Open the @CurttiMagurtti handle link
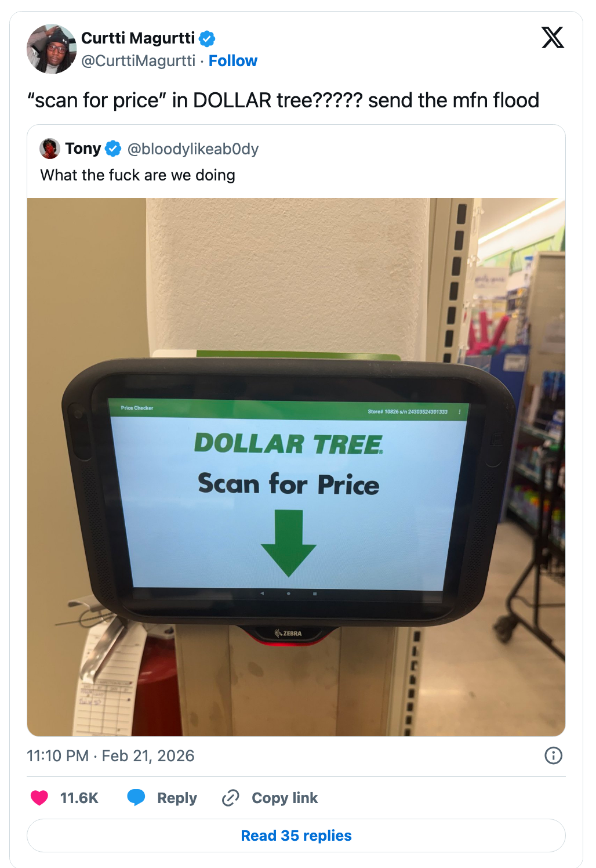The height and width of the screenshot is (868, 596). tap(139, 61)
